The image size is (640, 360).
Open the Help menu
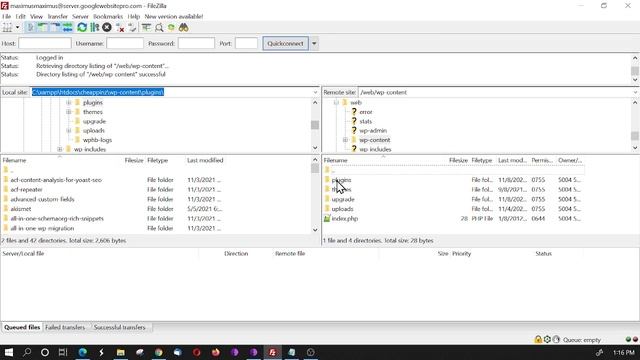point(133,16)
